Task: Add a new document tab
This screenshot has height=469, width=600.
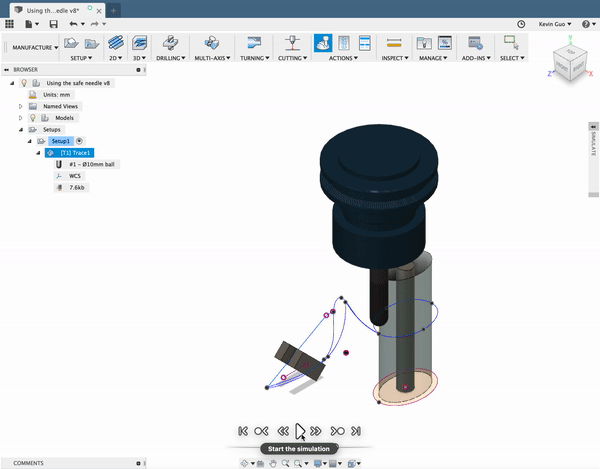Action: [113, 11]
